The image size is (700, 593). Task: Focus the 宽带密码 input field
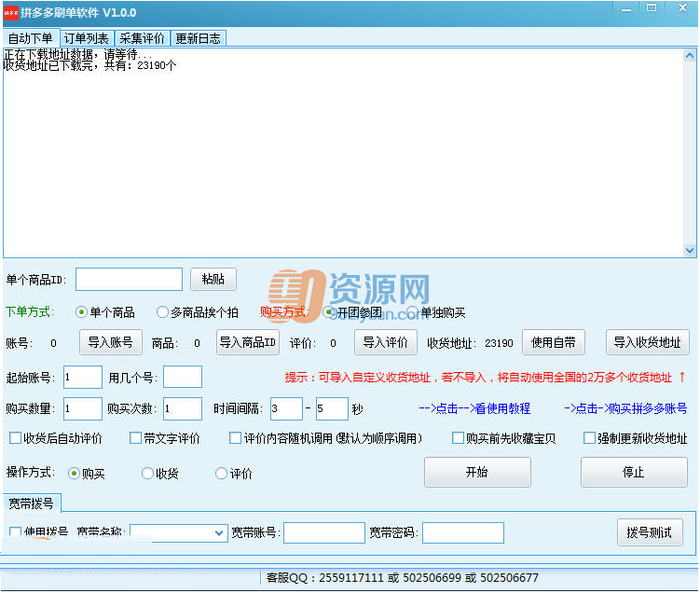click(463, 532)
